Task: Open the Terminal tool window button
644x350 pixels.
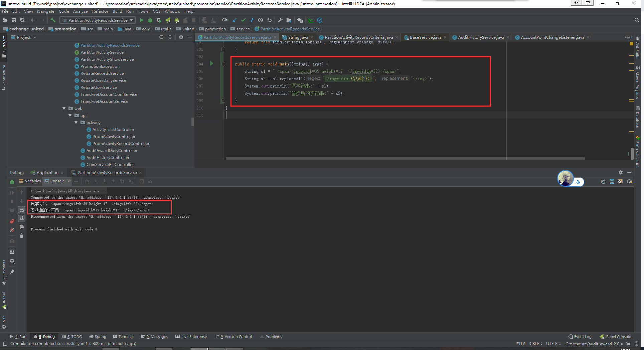Action: point(123,337)
